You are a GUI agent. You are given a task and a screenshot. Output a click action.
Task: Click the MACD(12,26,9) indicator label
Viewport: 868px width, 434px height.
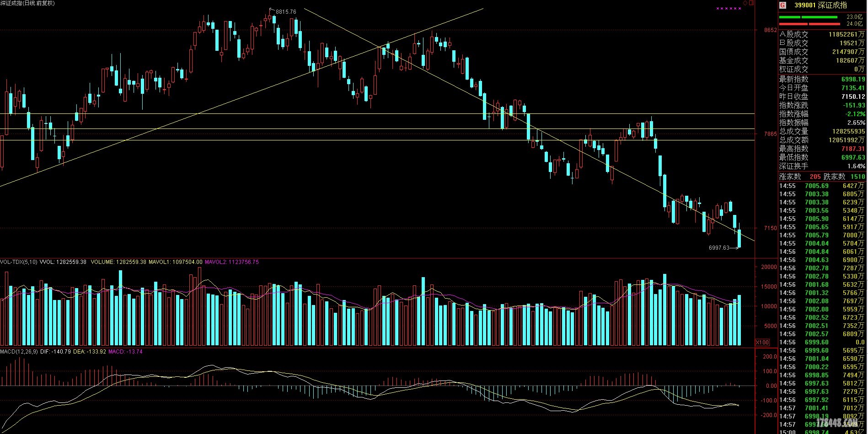[19, 352]
